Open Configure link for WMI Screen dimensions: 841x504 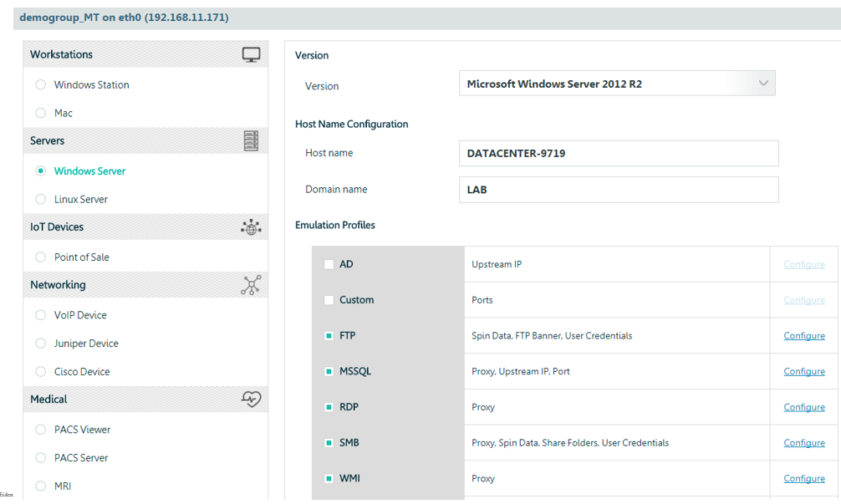[804, 478]
